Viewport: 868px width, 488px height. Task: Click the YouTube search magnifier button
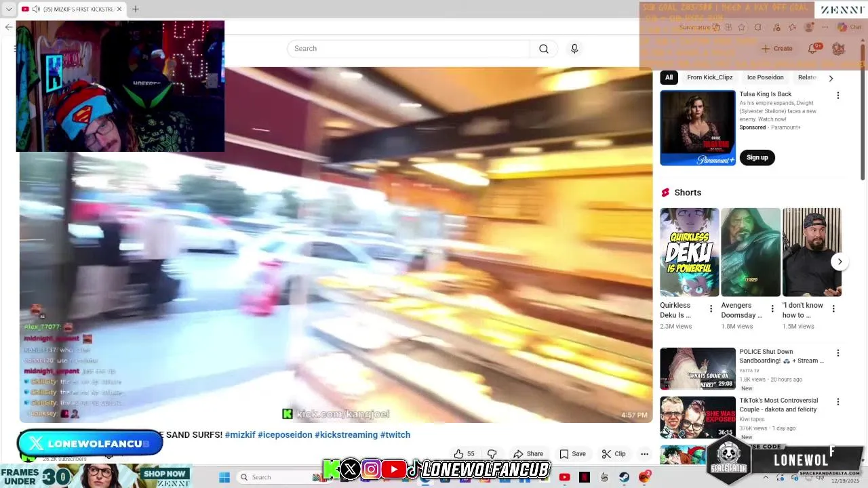tap(544, 49)
